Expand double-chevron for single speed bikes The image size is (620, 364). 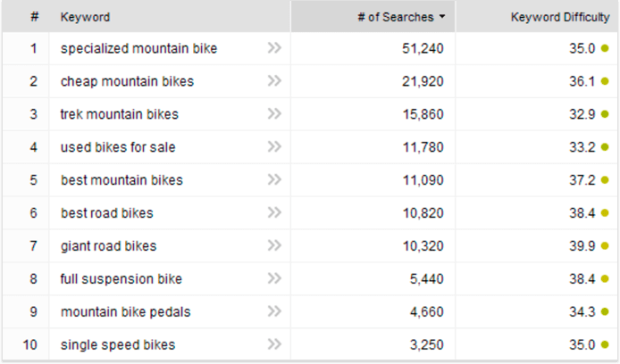coord(274,344)
